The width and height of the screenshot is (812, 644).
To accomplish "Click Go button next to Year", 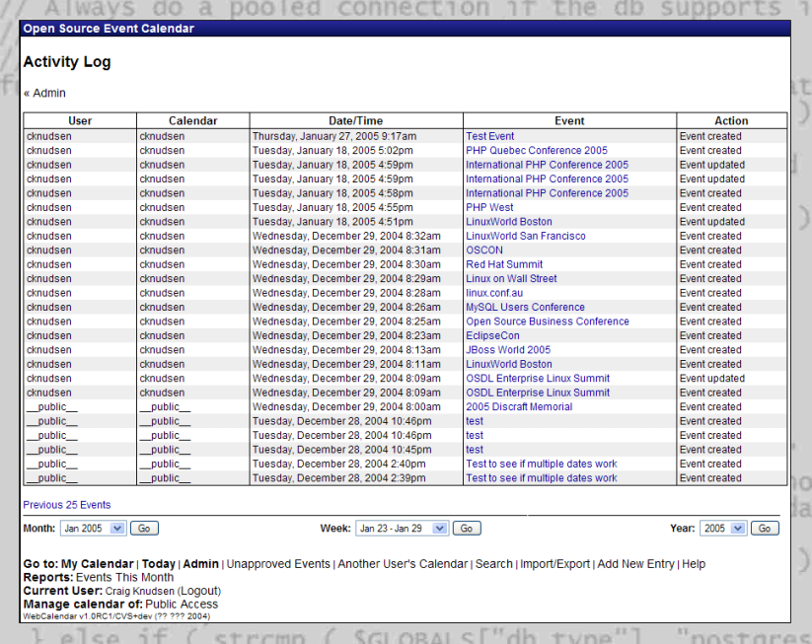I will pos(765,529).
